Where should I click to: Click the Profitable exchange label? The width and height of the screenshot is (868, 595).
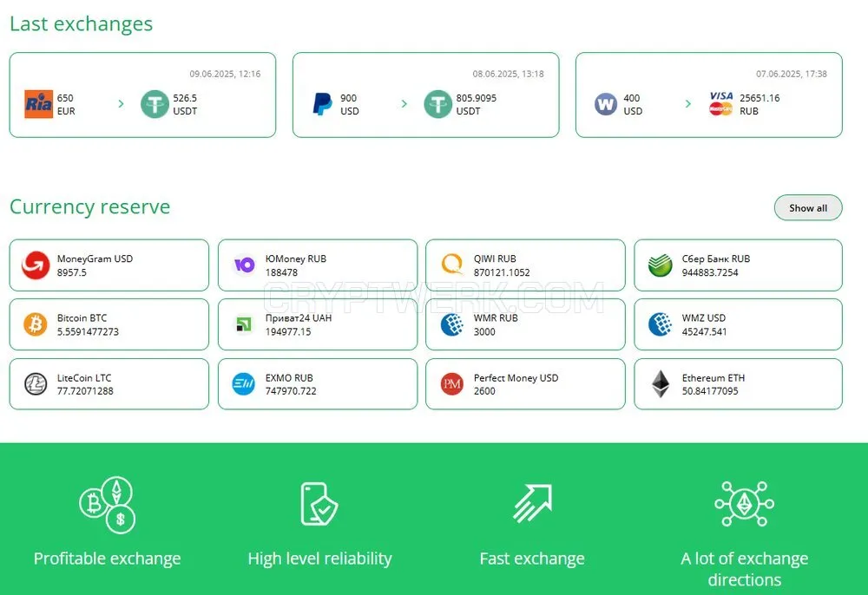(x=108, y=559)
